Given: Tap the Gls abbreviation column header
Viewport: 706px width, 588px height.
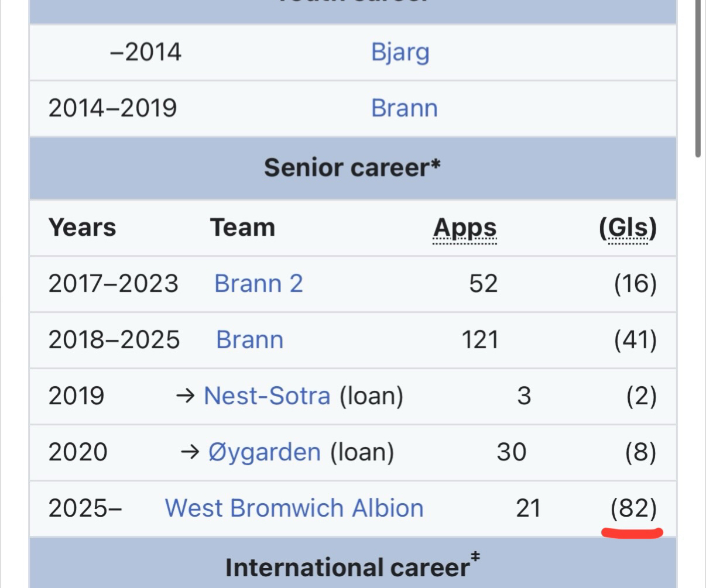Looking at the screenshot, I should [x=628, y=228].
